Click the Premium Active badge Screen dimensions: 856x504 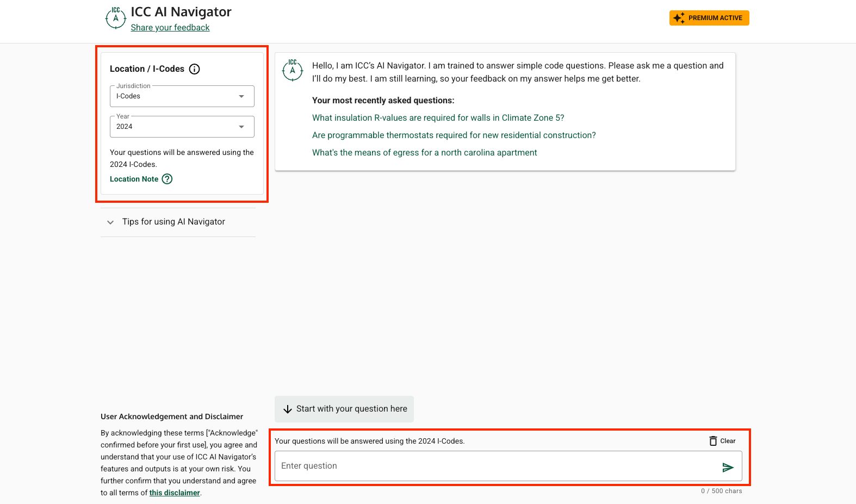click(709, 18)
